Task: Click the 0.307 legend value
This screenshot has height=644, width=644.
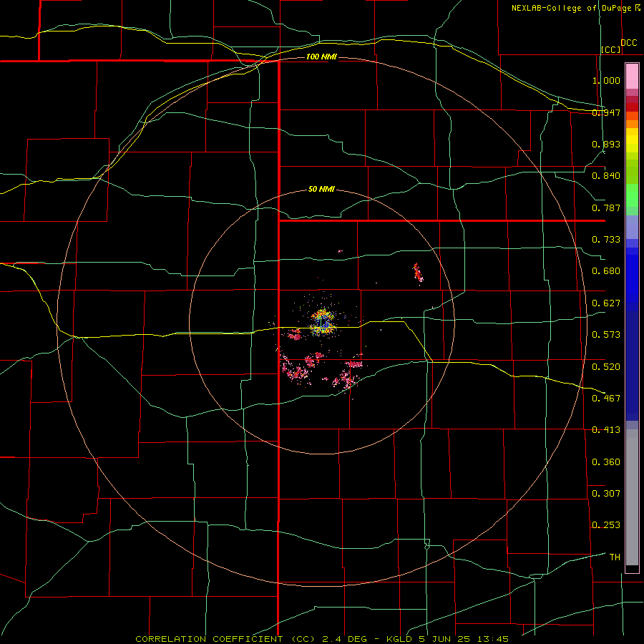Action: (606, 494)
